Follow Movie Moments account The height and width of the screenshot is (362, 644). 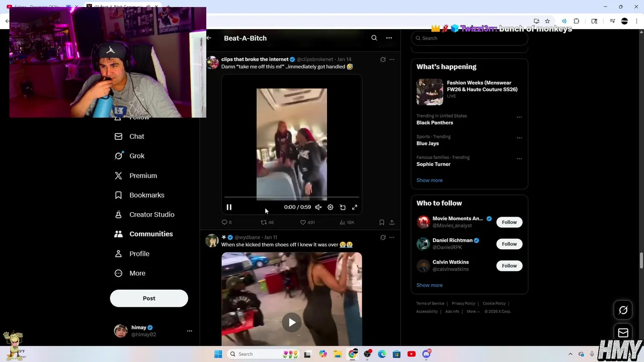click(x=509, y=222)
